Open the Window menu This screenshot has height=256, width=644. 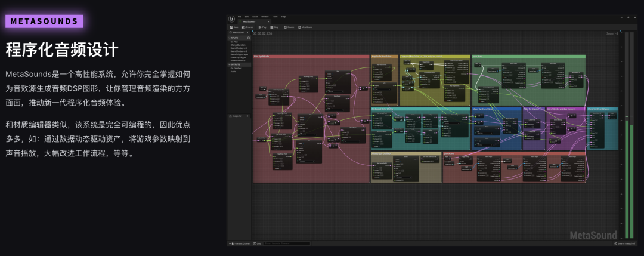[265, 17]
